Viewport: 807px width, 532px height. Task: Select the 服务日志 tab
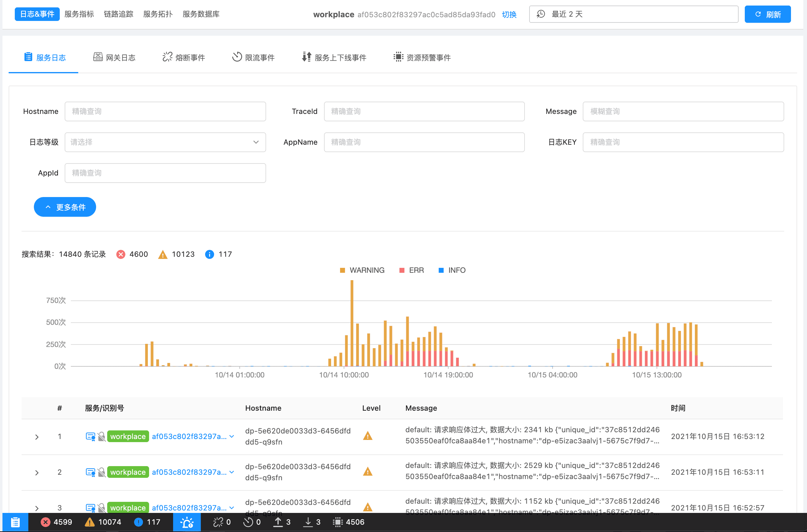click(x=45, y=57)
